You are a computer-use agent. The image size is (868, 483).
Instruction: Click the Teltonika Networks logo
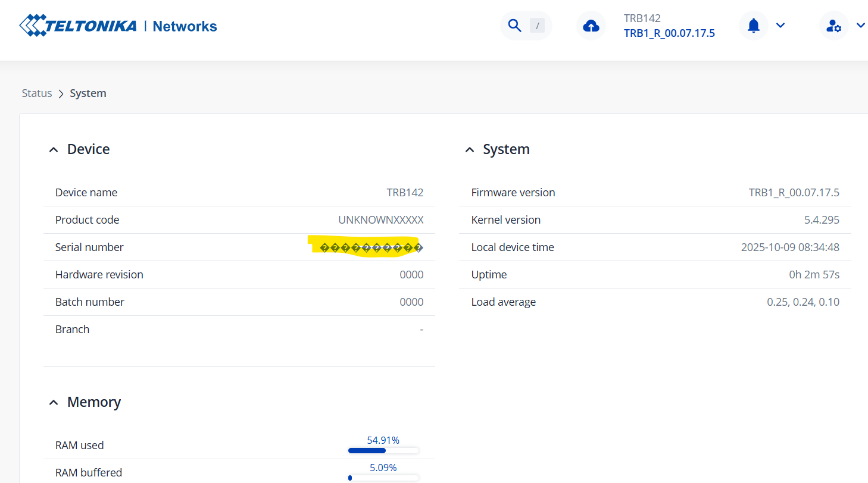[x=118, y=26]
